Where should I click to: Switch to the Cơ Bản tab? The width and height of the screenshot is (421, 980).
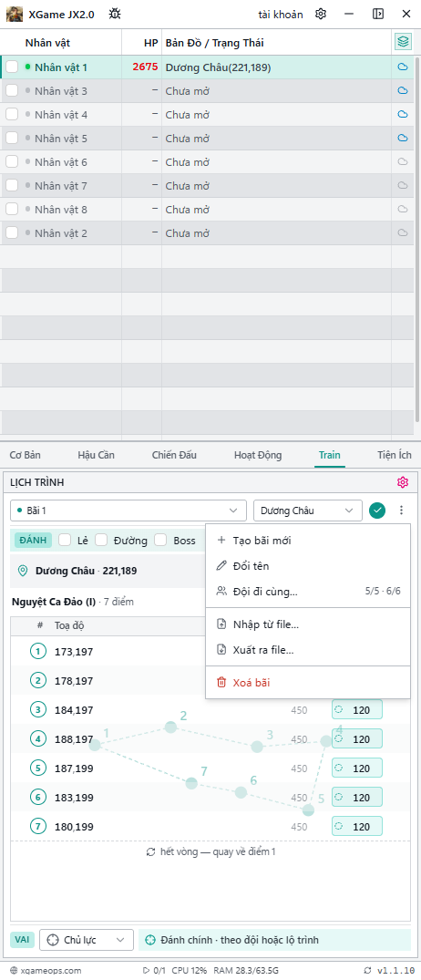click(x=25, y=455)
